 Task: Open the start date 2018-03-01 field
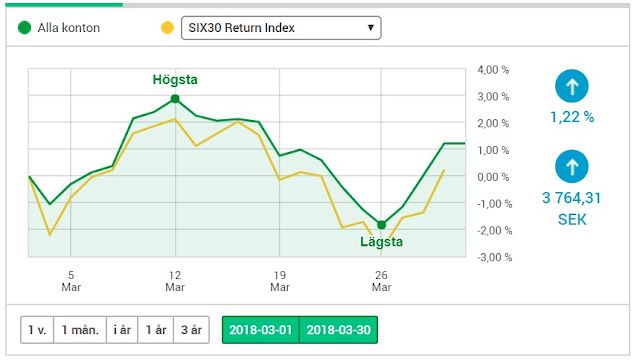tap(261, 330)
